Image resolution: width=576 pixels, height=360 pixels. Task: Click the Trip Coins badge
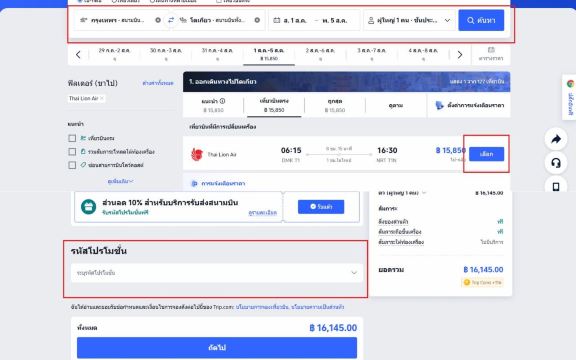[x=482, y=282]
